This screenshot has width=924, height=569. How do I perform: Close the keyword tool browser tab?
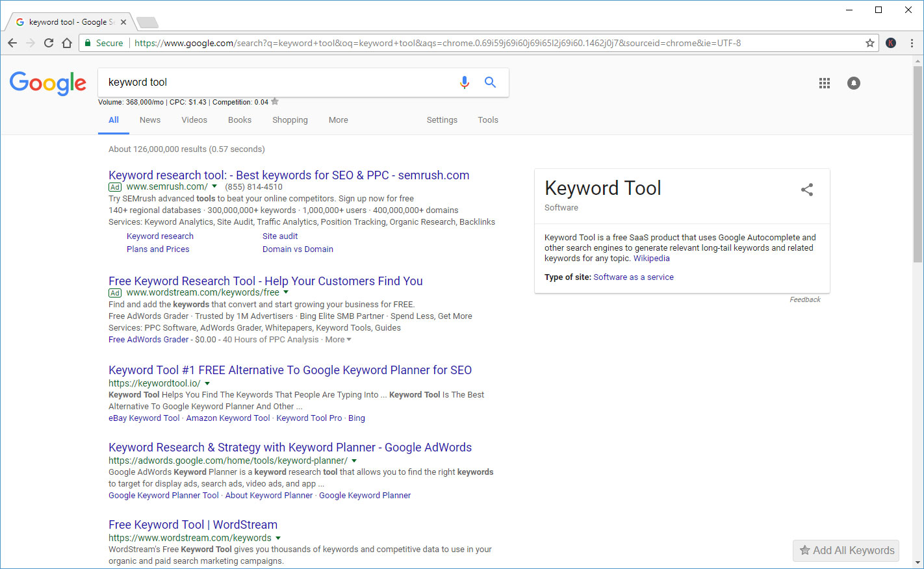pos(123,22)
